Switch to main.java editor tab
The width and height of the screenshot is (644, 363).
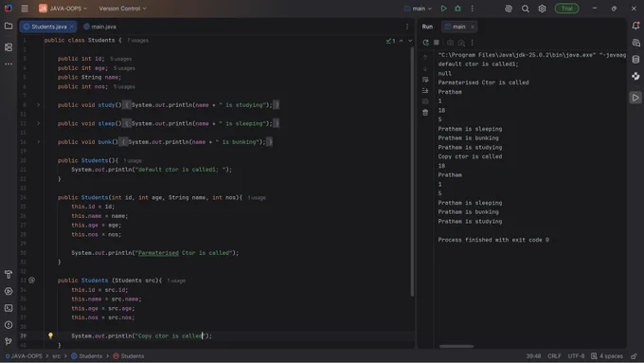click(99, 27)
